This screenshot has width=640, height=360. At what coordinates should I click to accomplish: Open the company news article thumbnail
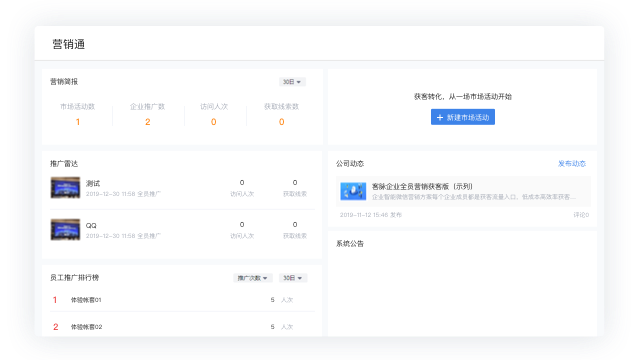point(353,191)
